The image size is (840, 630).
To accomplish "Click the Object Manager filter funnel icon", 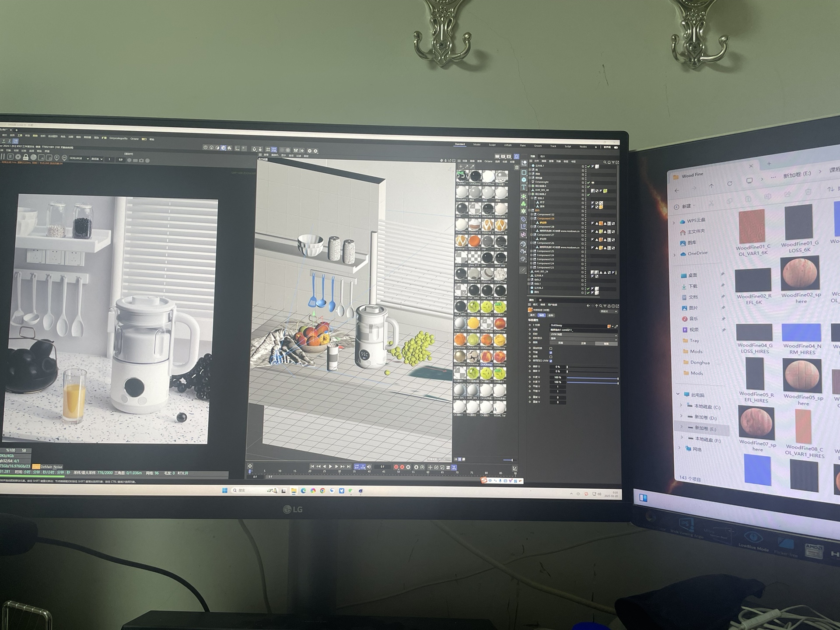I will point(613,162).
